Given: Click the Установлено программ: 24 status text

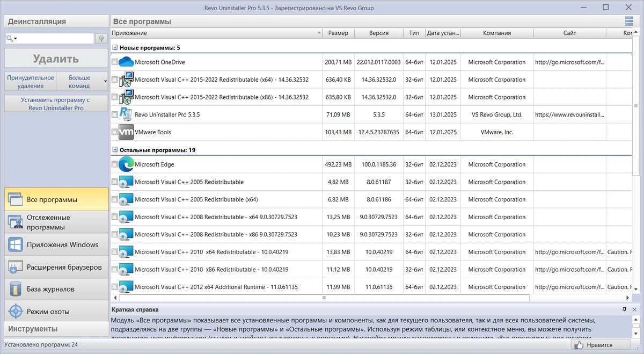Looking at the screenshot, I should pos(41,345).
